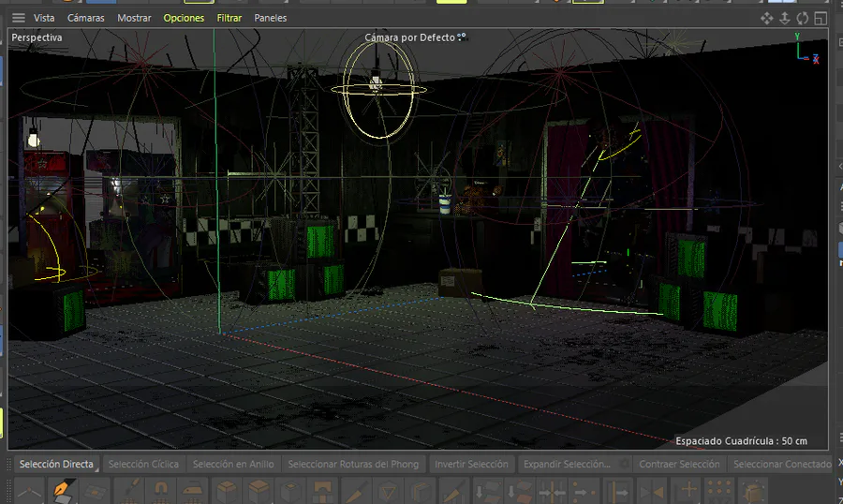Viewport: 843px width, 504px height.
Task: Select the flat plane polygon tool icon
Action: [x=96, y=491]
